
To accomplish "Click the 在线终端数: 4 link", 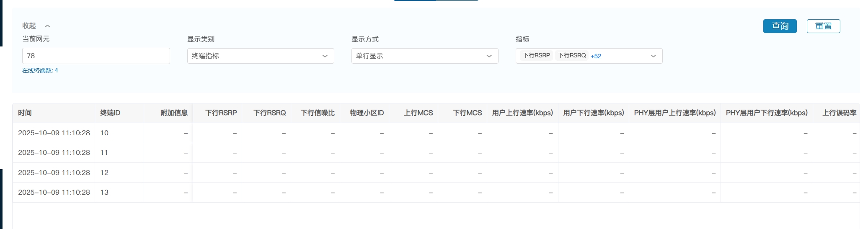I will 40,70.
